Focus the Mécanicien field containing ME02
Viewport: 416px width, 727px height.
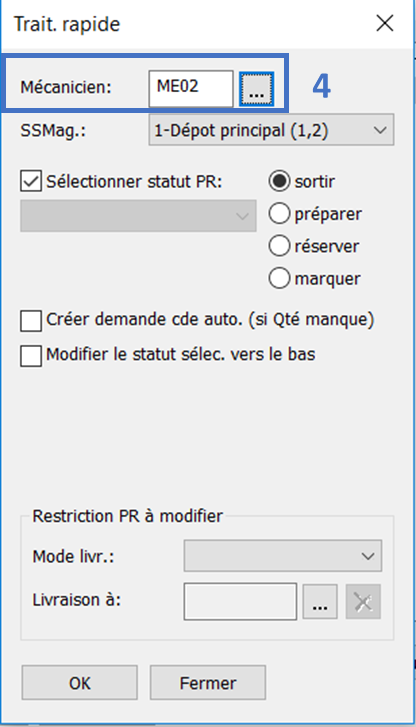191,89
